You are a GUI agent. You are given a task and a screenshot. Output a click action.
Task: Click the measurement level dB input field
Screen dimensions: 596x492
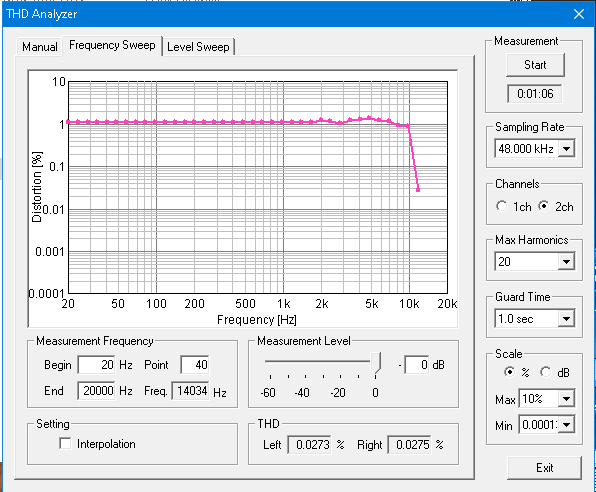click(x=417, y=365)
